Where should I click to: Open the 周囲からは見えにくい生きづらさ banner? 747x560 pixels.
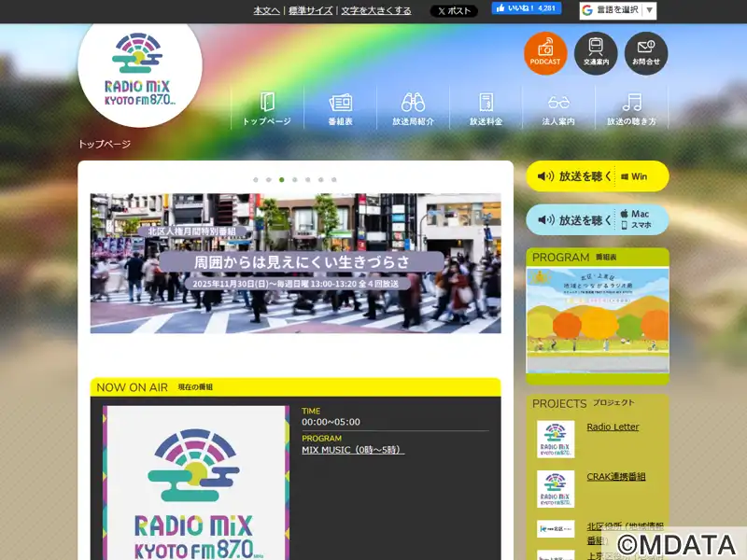pyautogui.click(x=295, y=263)
